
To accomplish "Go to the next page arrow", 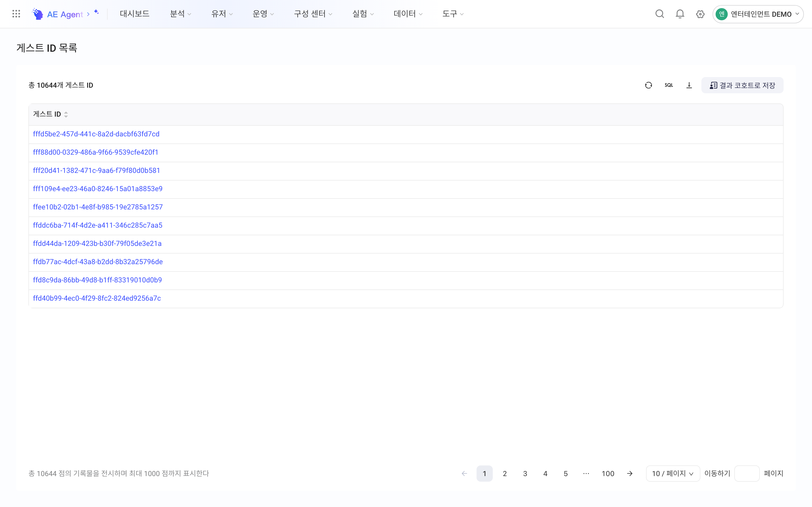I will (x=630, y=474).
